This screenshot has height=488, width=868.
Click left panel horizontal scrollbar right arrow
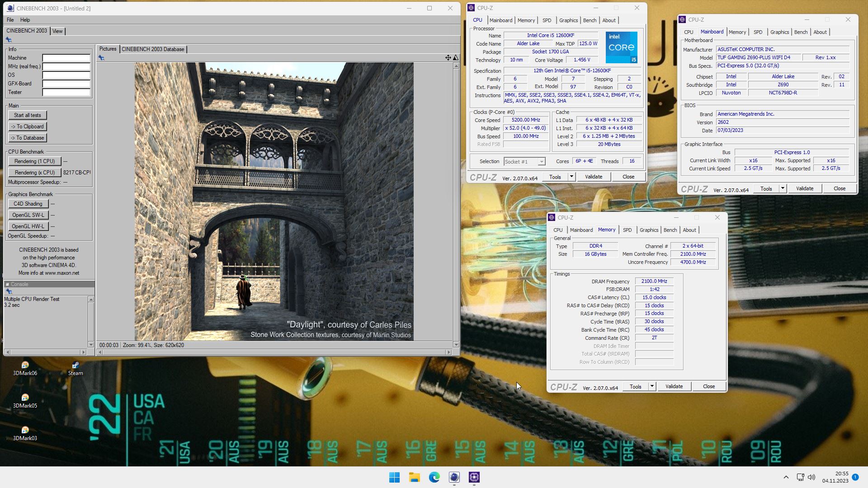(83, 352)
